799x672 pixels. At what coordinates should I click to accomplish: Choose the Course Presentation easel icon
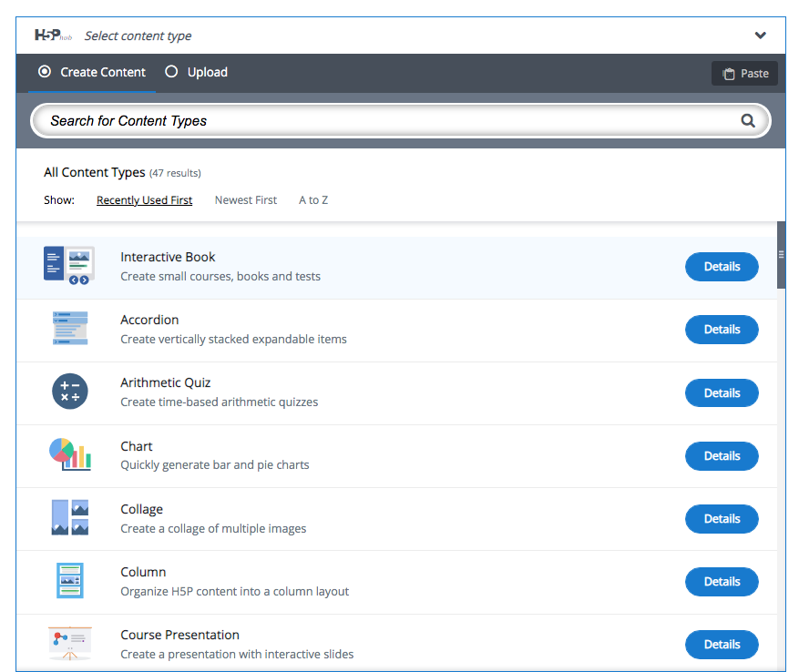point(70,643)
